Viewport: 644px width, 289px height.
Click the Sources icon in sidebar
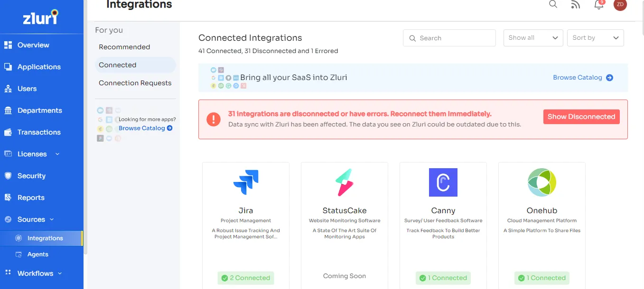8,219
